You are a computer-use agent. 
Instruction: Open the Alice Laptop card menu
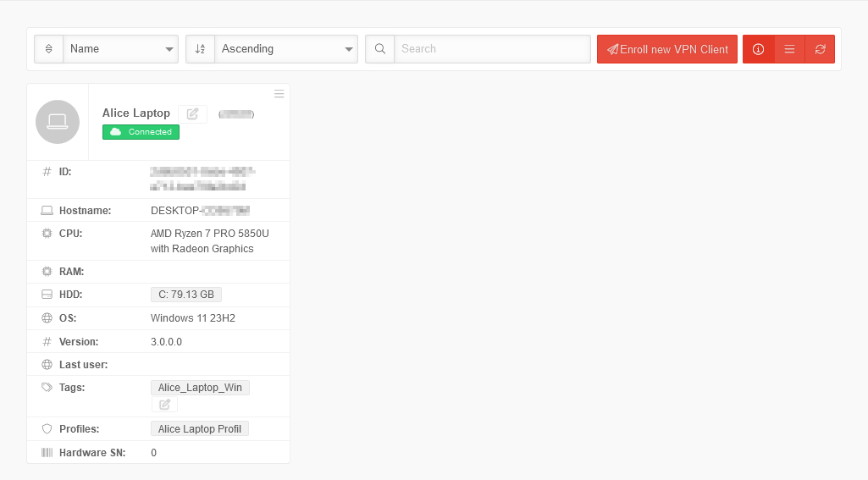coord(279,94)
